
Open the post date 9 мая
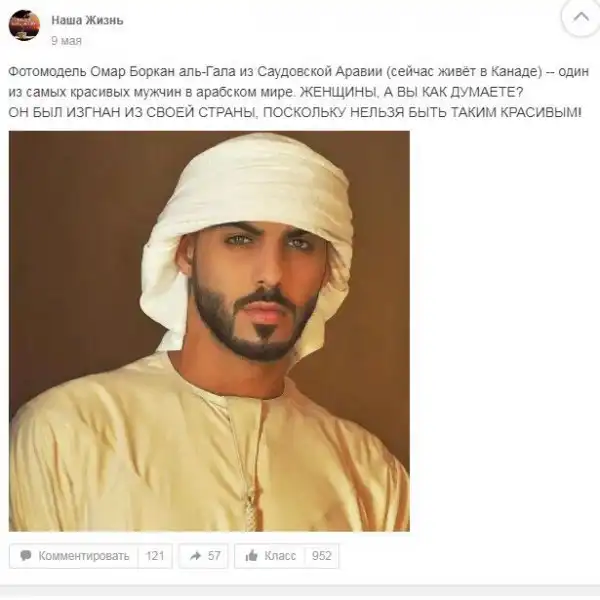pos(67,41)
